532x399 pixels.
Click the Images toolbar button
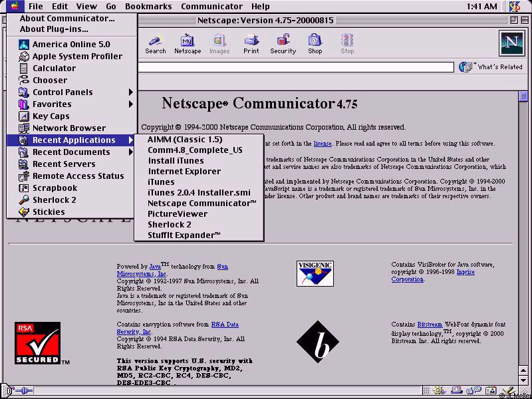tap(219, 44)
